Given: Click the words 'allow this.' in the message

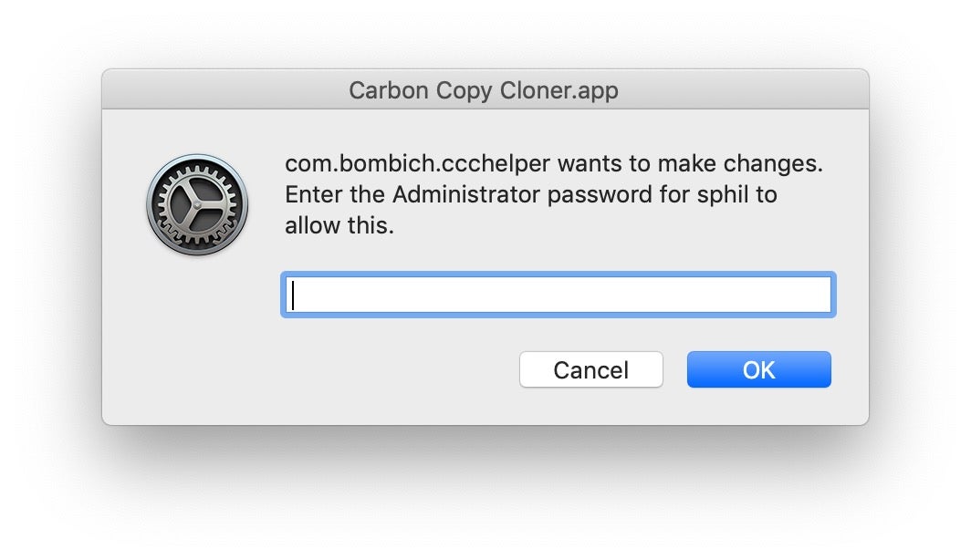Looking at the screenshot, I should point(339,226).
